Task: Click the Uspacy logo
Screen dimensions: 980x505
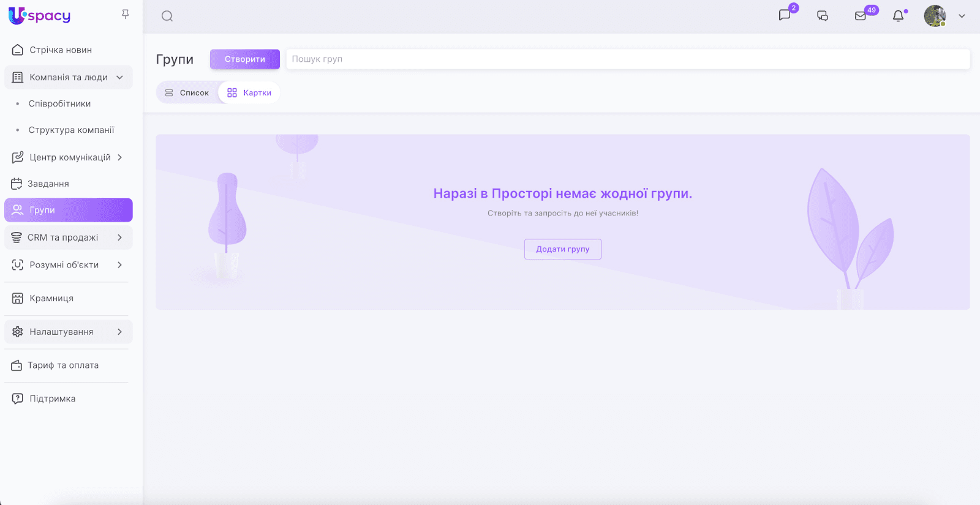Action: pyautogui.click(x=40, y=16)
